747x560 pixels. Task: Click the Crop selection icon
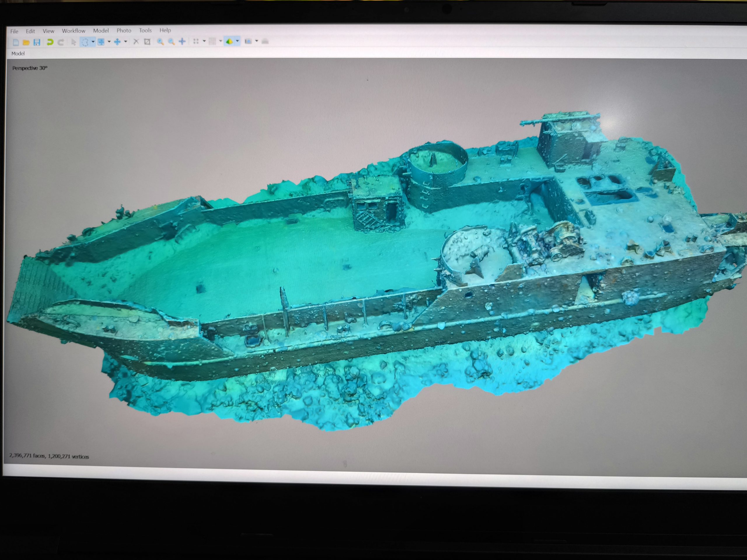(x=147, y=41)
